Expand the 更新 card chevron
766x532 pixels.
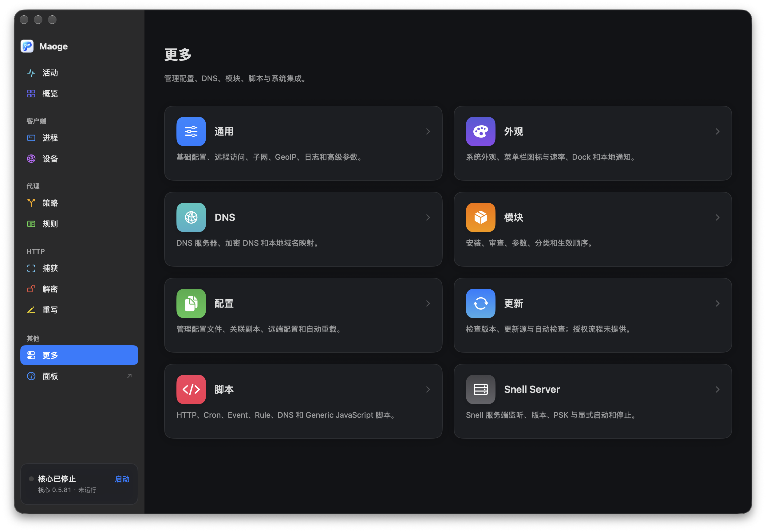[717, 303]
